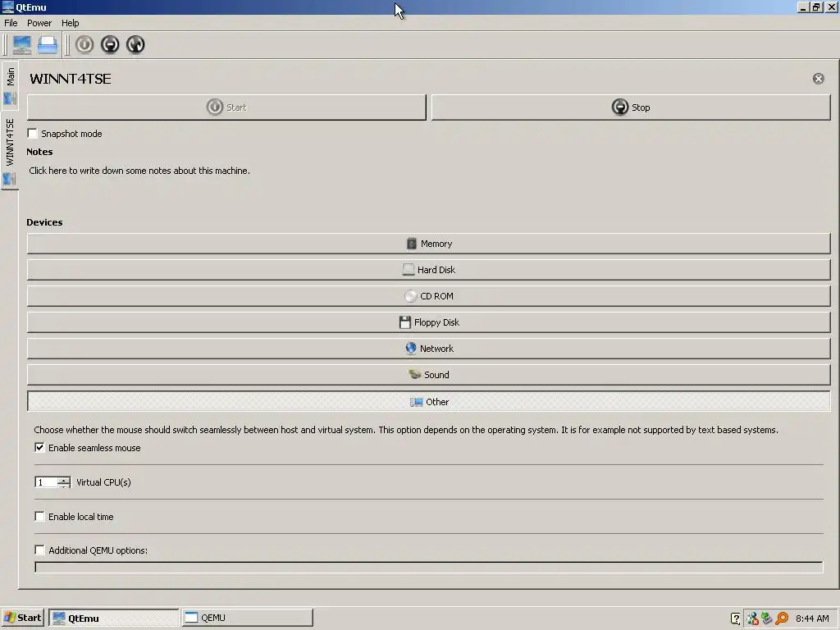
Task: Click the Main tab computer icon
Action: (10, 98)
